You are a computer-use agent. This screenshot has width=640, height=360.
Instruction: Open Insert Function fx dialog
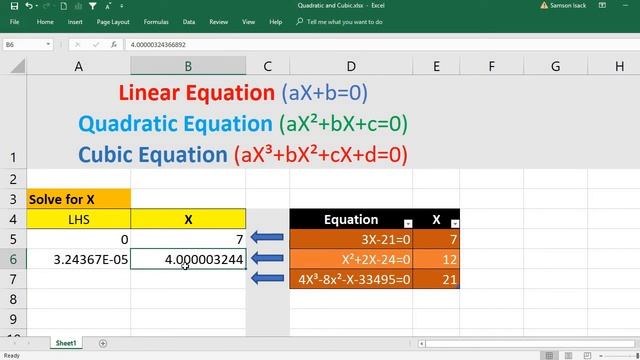(x=113, y=44)
